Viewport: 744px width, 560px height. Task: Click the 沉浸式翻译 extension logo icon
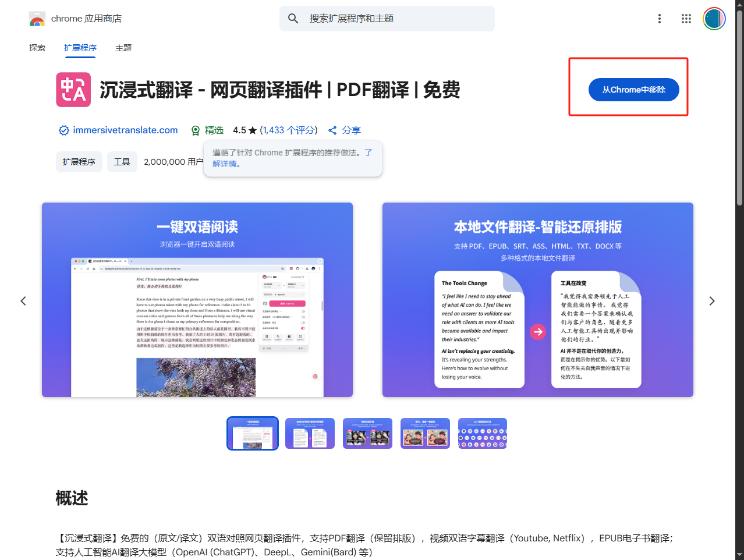tap(73, 90)
